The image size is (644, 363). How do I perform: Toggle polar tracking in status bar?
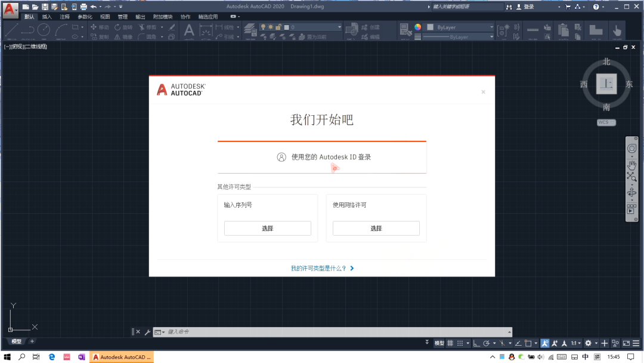(487, 343)
